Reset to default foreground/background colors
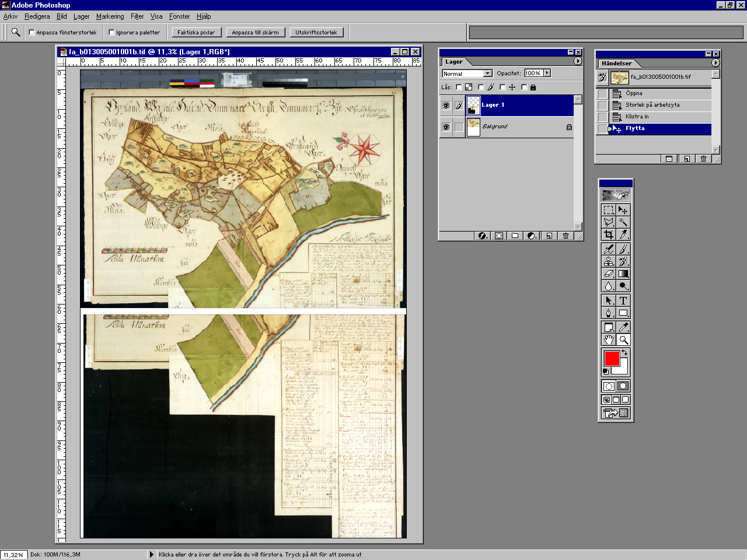Screen dimensions: 747x560 coord(606,372)
